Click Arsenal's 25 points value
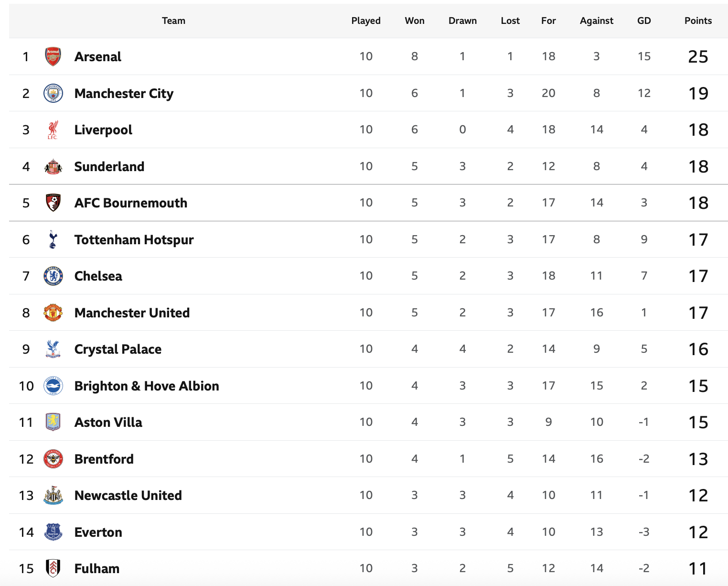728x586 pixels. point(698,57)
